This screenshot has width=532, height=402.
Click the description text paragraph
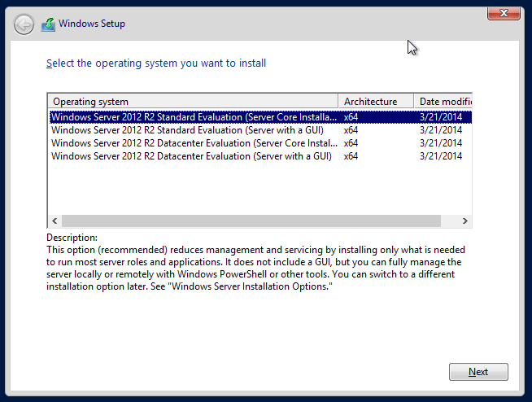click(255, 269)
